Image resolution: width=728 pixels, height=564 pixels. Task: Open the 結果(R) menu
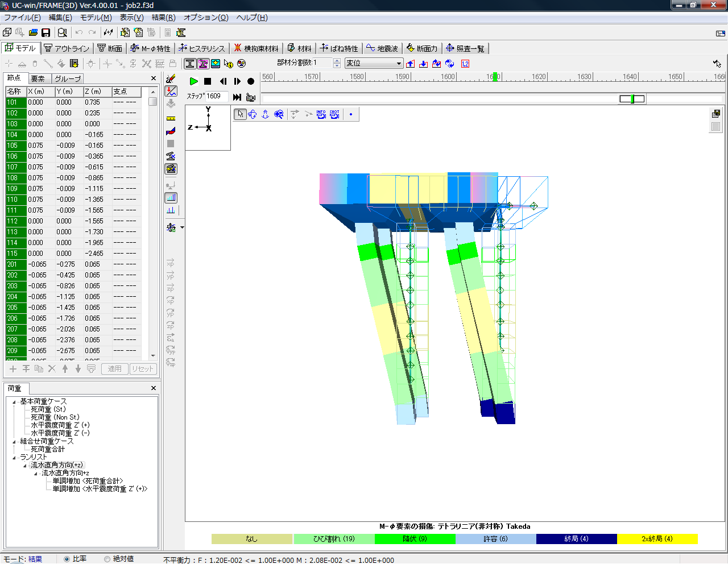pos(163,18)
